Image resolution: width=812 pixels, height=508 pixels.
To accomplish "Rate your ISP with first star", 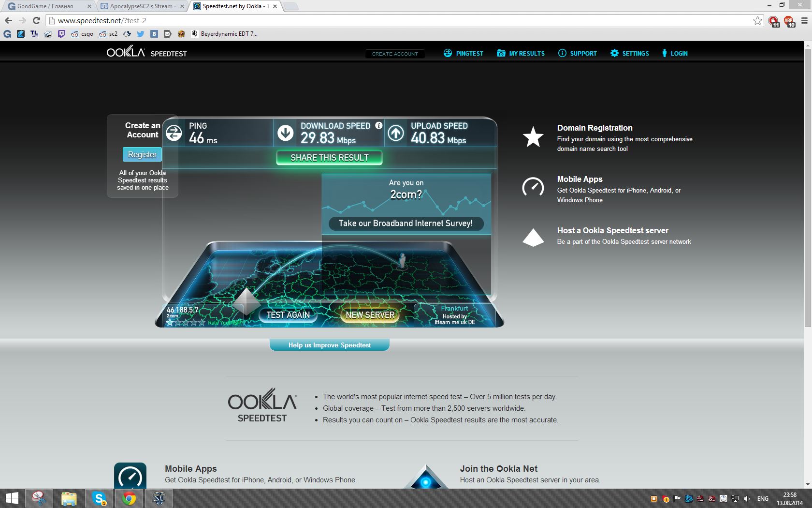I will click(x=170, y=322).
